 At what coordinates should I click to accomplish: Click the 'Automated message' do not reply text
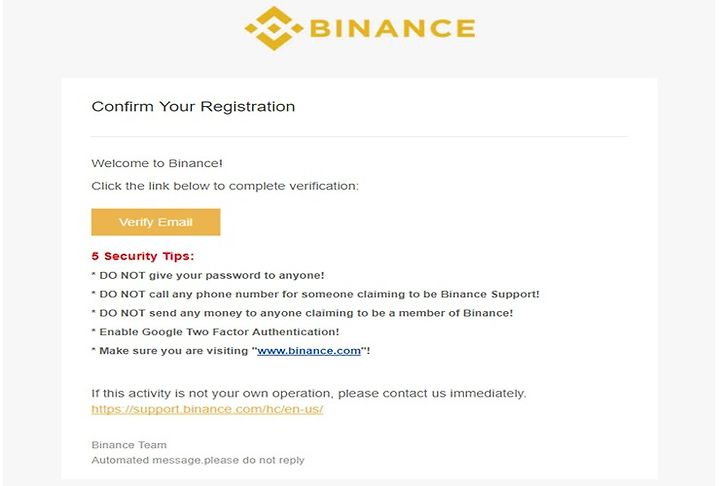point(198,460)
